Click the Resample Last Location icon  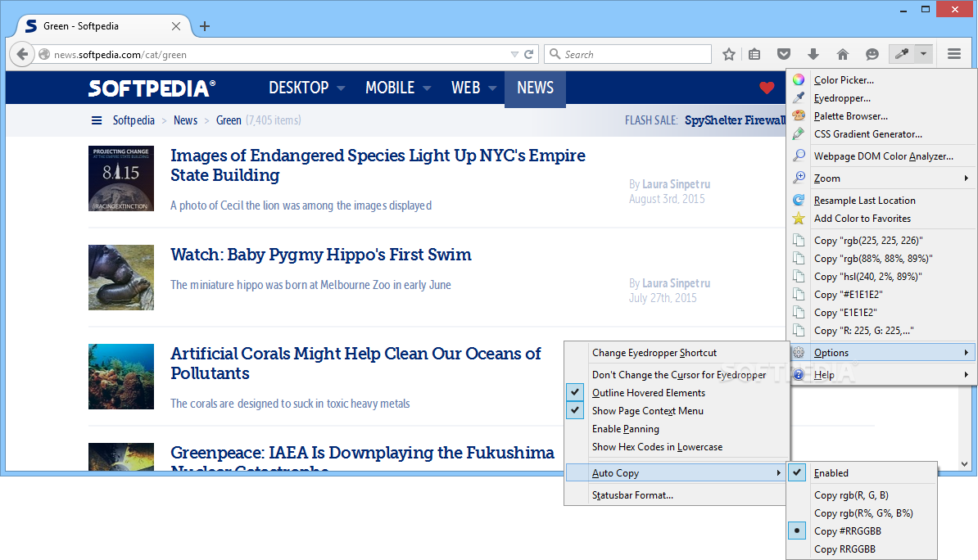[x=799, y=201]
